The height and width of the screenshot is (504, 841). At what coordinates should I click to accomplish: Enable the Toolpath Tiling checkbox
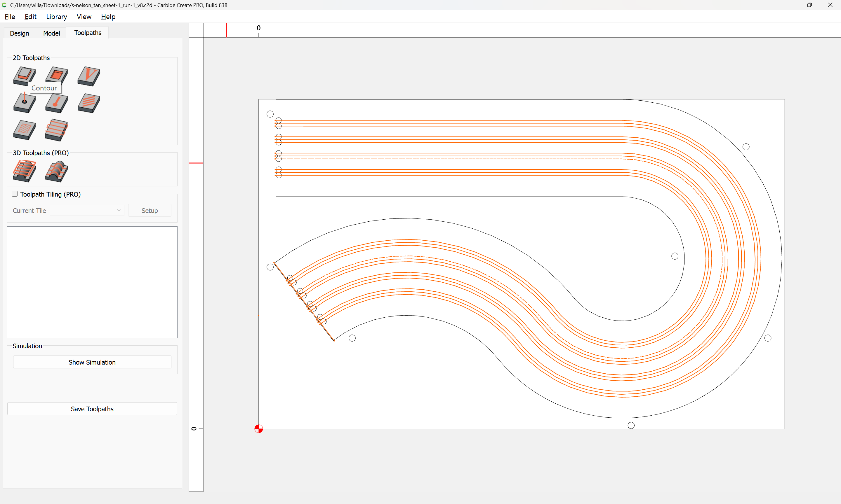(x=15, y=194)
